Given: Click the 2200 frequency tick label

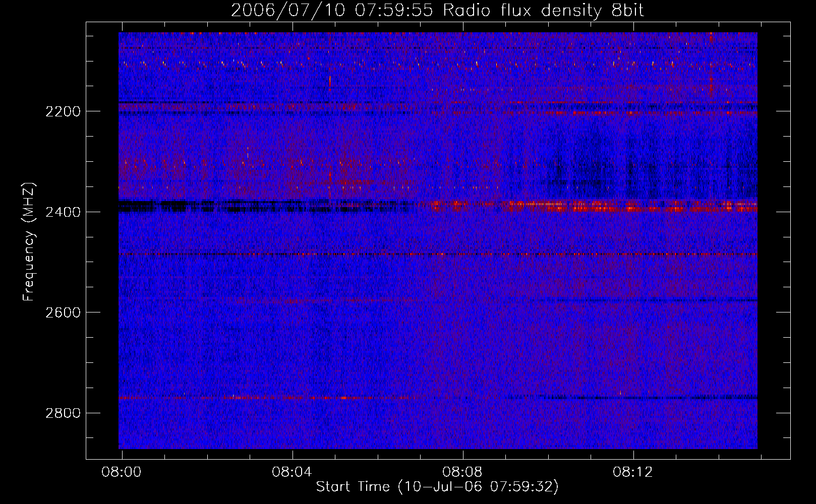Looking at the screenshot, I should click(x=63, y=111).
